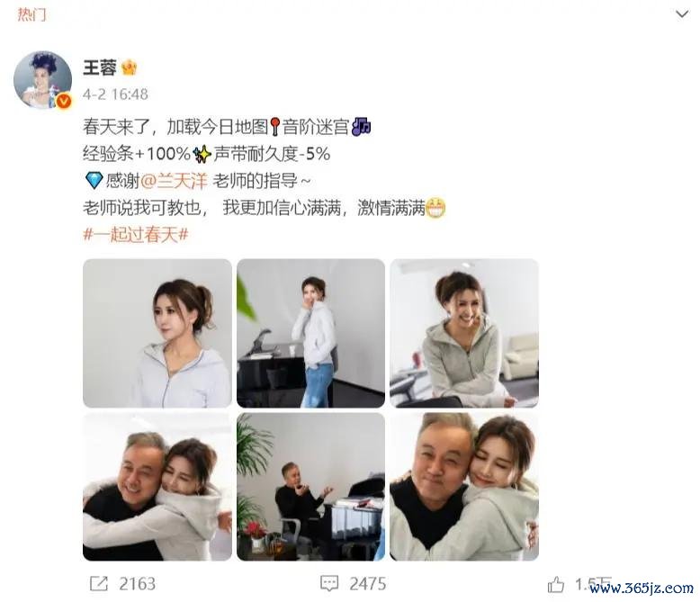
Task: Open the comments speech bubble icon
Action: (329, 583)
